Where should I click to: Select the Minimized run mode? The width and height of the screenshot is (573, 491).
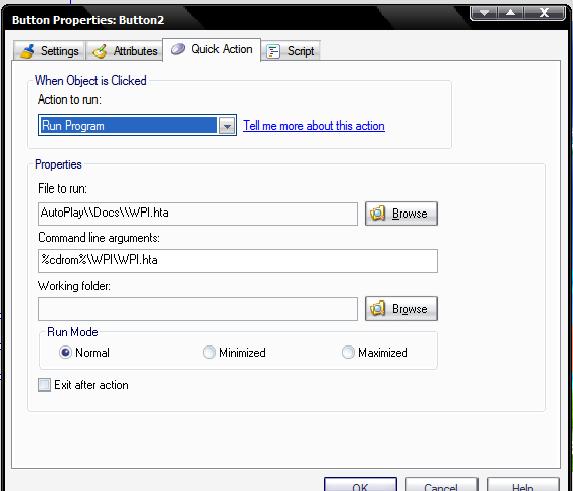click(x=209, y=353)
